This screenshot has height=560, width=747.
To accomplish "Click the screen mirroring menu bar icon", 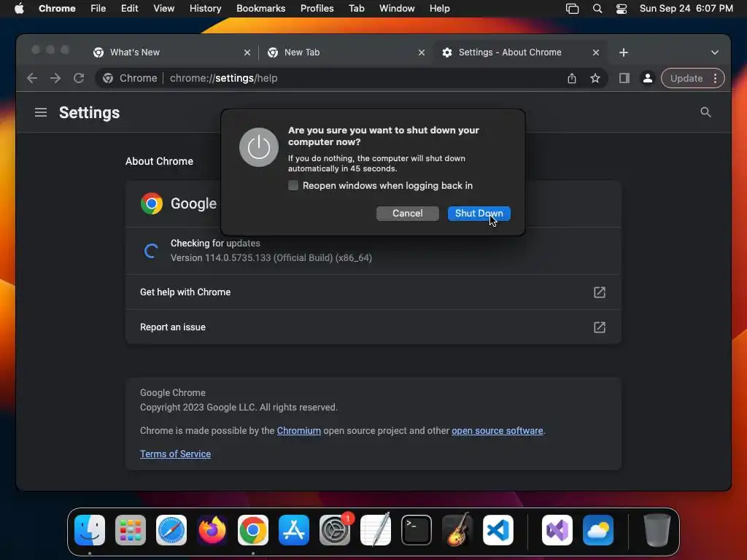I will (x=572, y=9).
